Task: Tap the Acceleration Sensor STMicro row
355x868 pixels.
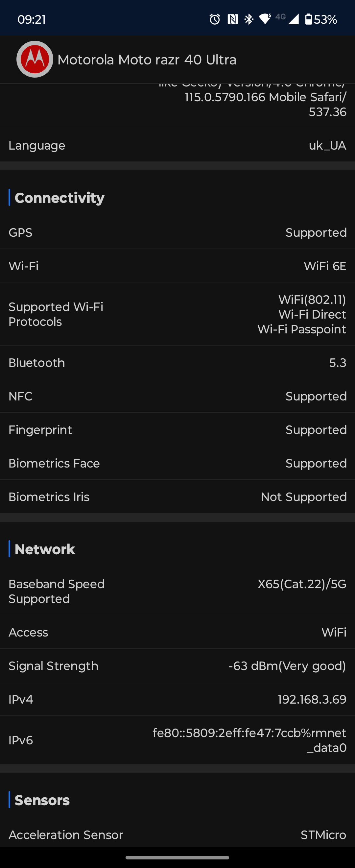Action: [177, 835]
